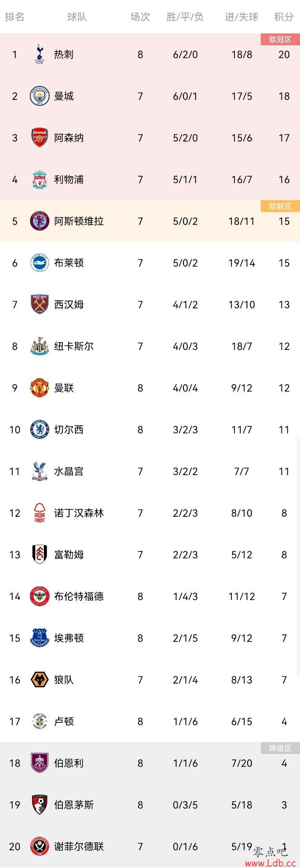The height and width of the screenshot is (868, 300).
Task: Select the Newcastle (纽卡斯尔) badge icon
Action: pyautogui.click(x=39, y=346)
